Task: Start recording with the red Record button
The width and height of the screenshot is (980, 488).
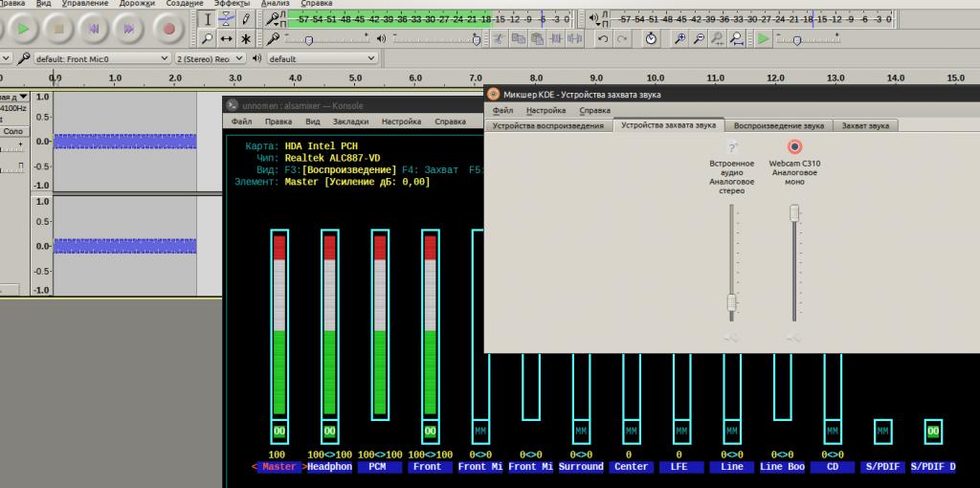Action: click(x=168, y=29)
